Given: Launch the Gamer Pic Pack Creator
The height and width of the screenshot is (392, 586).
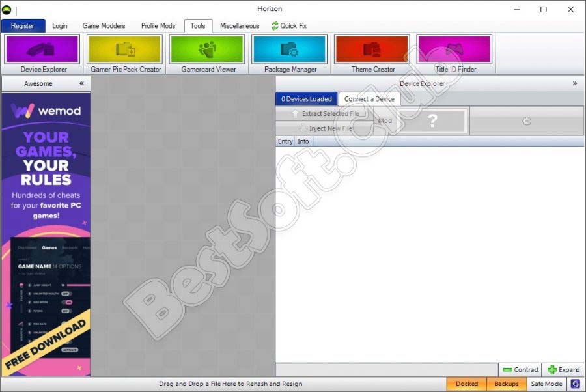Looking at the screenshot, I should coord(125,49).
